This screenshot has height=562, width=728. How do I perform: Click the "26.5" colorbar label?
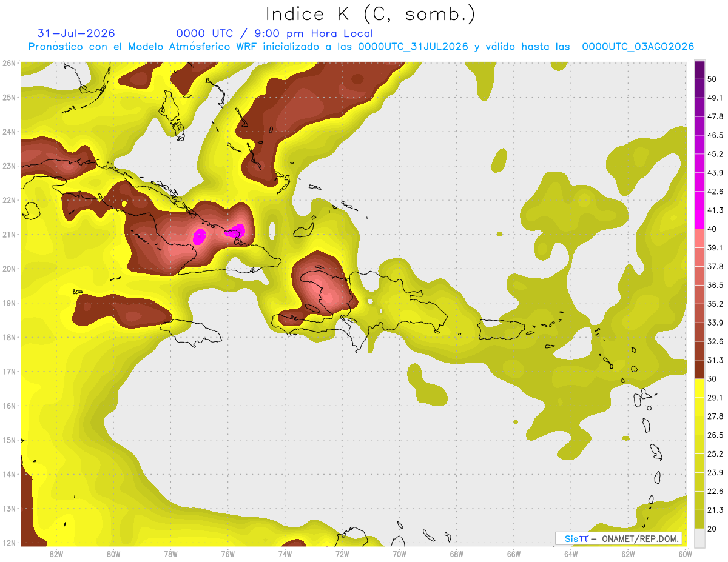715,435
